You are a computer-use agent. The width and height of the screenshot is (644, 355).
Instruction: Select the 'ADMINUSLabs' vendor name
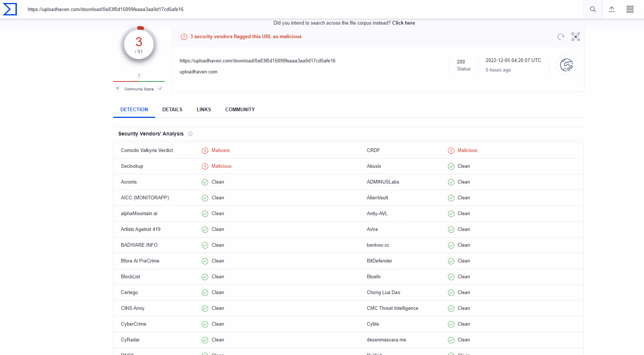pyautogui.click(x=383, y=182)
